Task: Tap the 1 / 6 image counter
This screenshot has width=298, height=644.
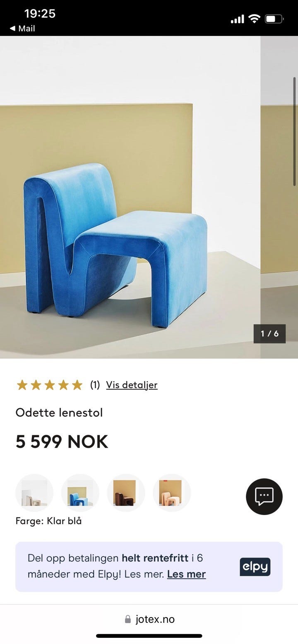Action: click(x=269, y=334)
